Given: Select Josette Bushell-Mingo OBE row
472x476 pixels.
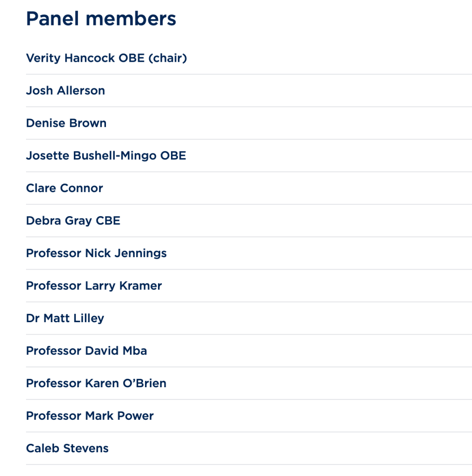Looking at the screenshot, I should pyautogui.click(x=106, y=156).
